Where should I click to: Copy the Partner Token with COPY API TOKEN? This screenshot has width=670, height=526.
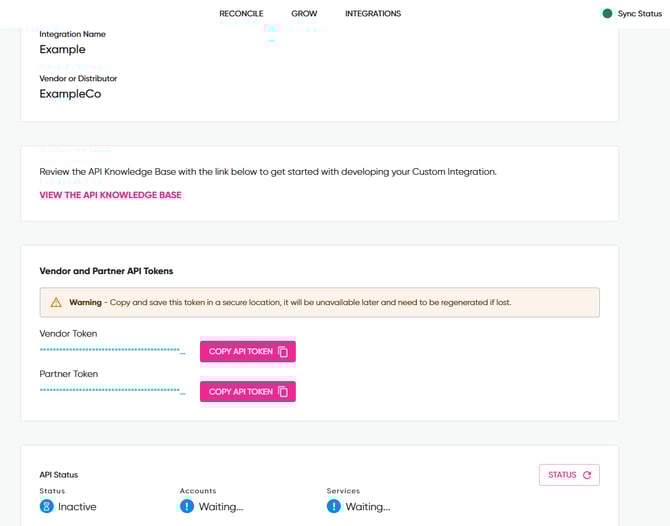coord(248,392)
